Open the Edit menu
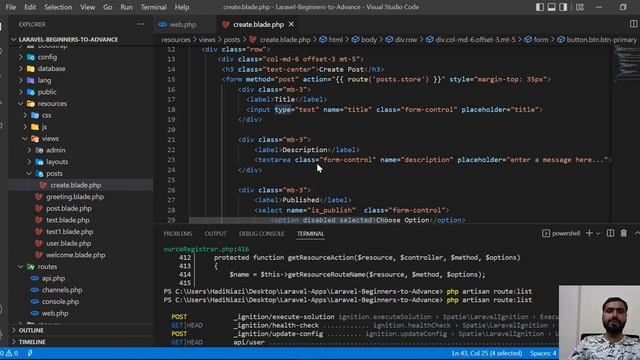 pos(30,7)
